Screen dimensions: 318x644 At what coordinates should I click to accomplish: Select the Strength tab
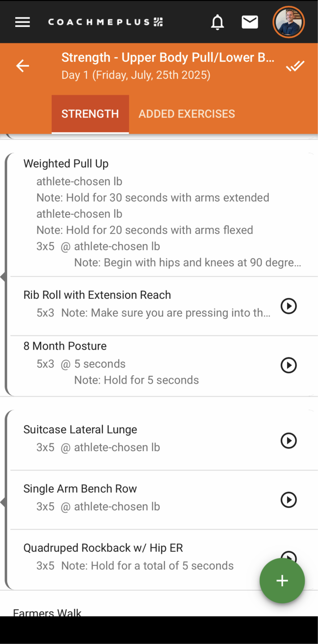pos(90,114)
